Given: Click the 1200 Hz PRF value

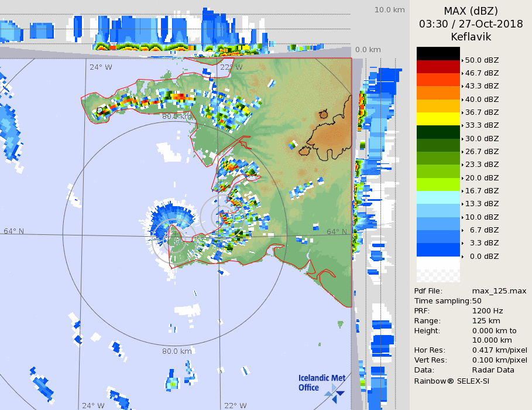Looking at the screenshot, I should 487,311.
